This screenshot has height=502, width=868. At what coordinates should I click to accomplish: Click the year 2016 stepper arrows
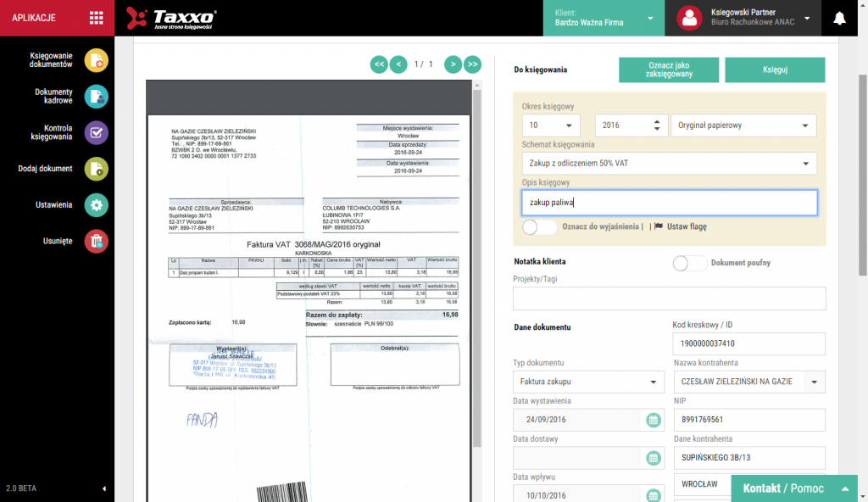click(657, 126)
